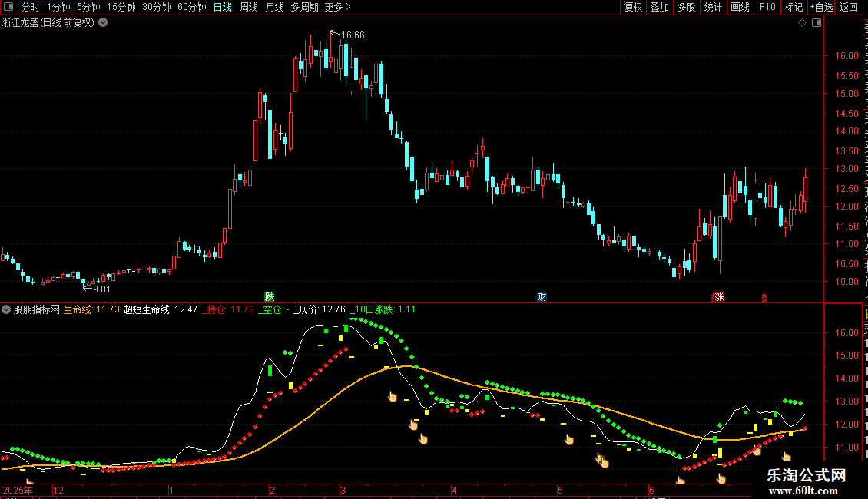
Task: Switch to the 15分钟 period
Action: point(121,7)
